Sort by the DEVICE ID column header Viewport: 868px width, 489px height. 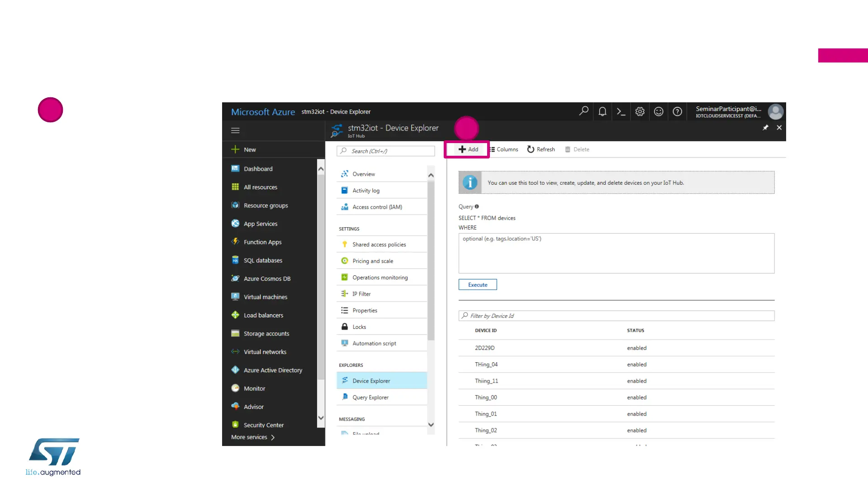(485, 331)
